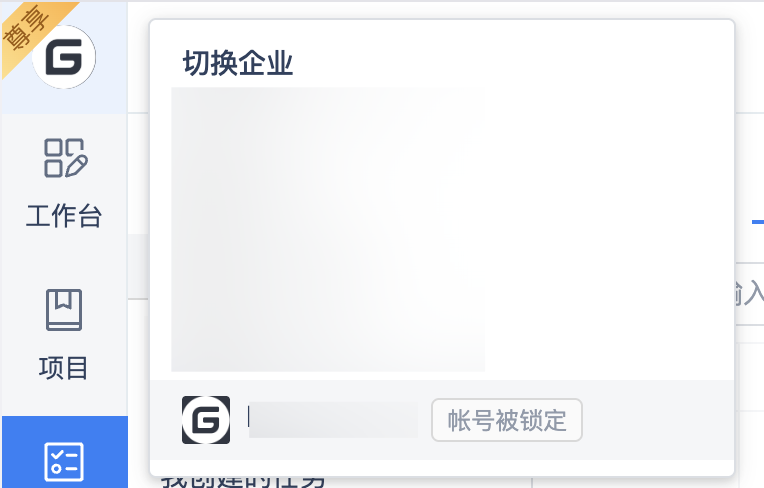Click the round Gitee avatar logo

pyautogui.click(x=64, y=57)
